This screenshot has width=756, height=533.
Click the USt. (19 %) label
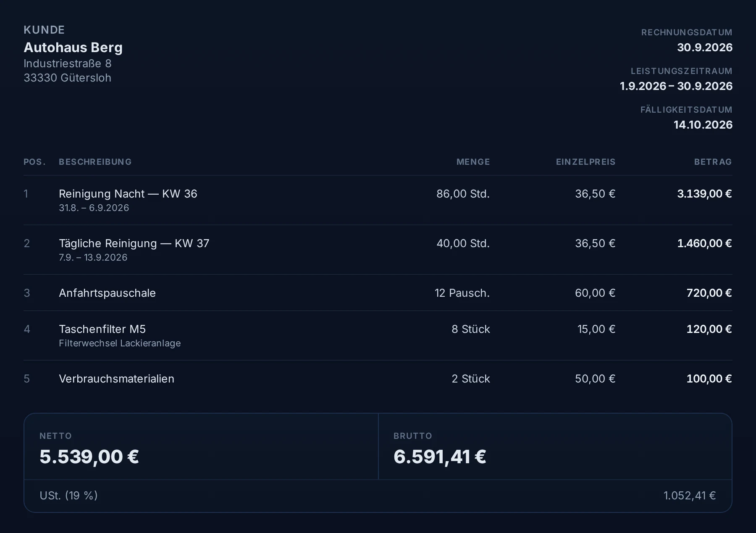(x=68, y=496)
